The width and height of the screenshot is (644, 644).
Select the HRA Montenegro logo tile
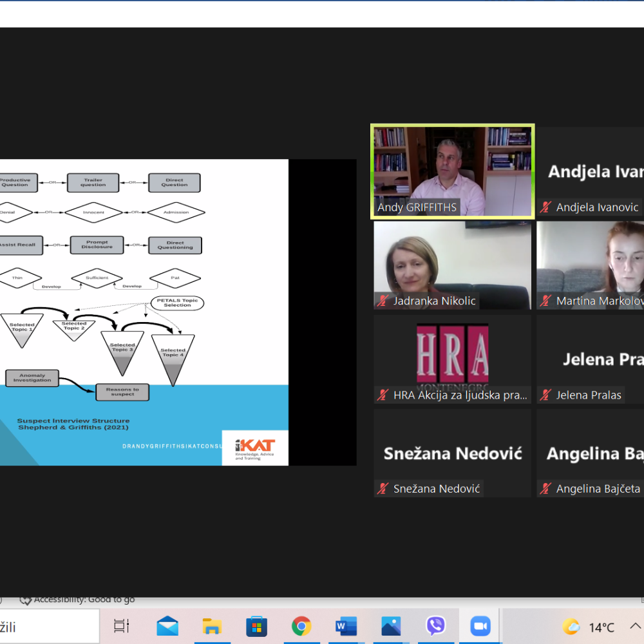452,358
